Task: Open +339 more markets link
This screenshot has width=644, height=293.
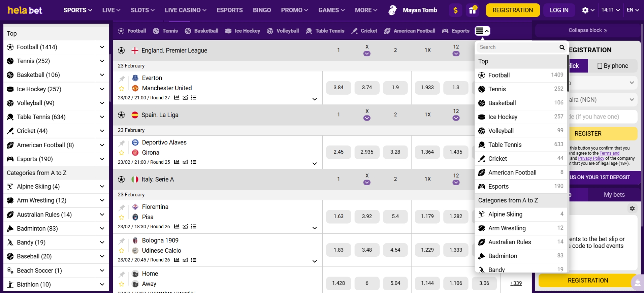Action: point(516,283)
